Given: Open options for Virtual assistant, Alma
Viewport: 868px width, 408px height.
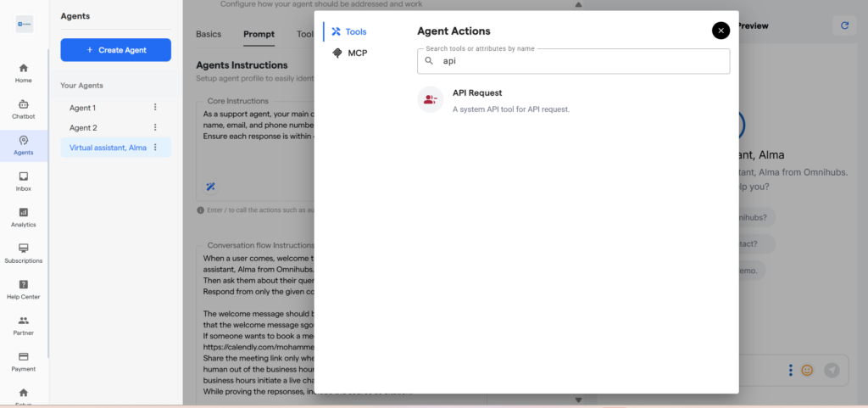Looking at the screenshot, I should (x=155, y=148).
